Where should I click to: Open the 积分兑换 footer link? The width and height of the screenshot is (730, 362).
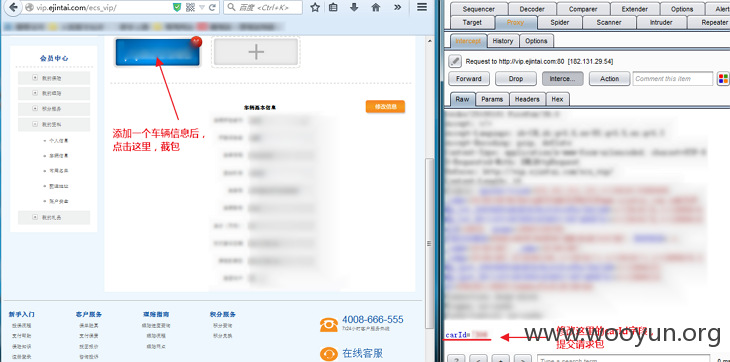tap(223, 335)
